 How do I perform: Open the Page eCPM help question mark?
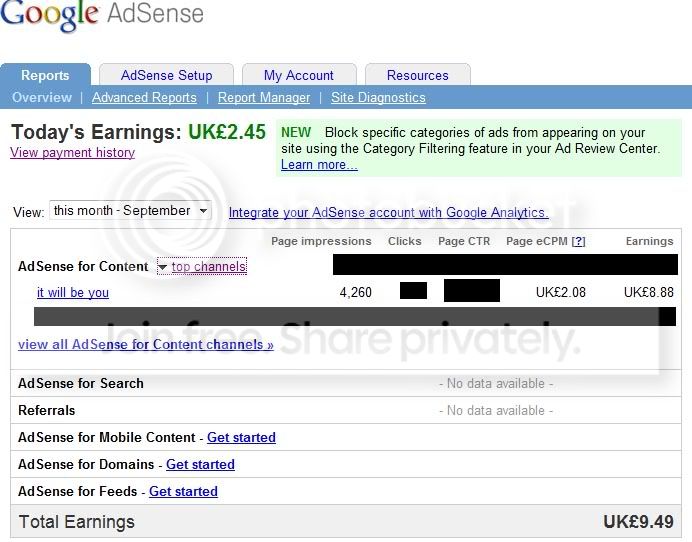578,241
